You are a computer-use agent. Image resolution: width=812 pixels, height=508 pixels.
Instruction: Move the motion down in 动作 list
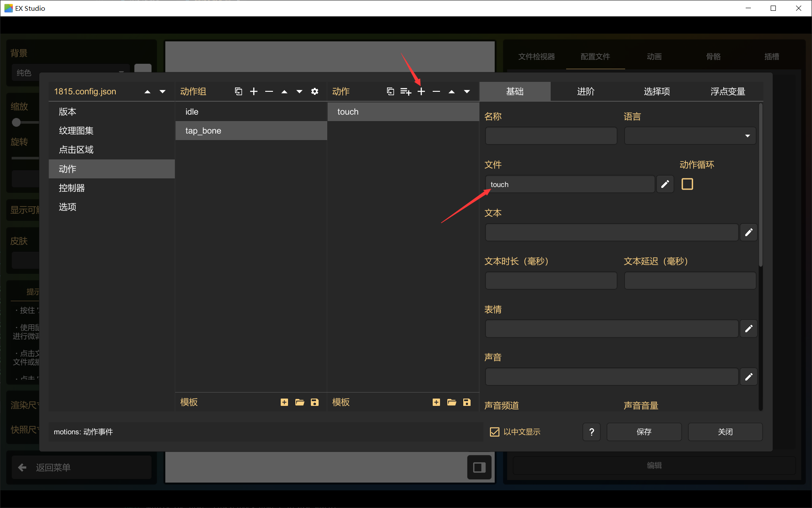point(467,91)
